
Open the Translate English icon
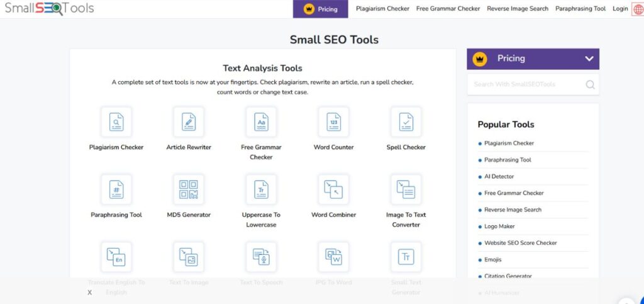point(116,257)
